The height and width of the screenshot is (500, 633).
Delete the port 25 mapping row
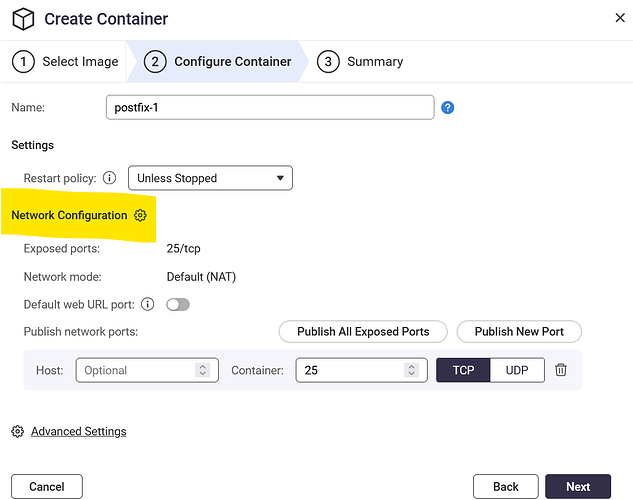[x=561, y=370]
